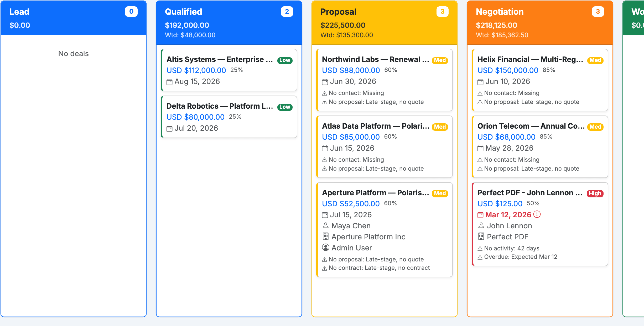Screen dimensions: 644x326
Task: Click Low badge on Altis Systems deal
Action: pyautogui.click(x=285, y=60)
